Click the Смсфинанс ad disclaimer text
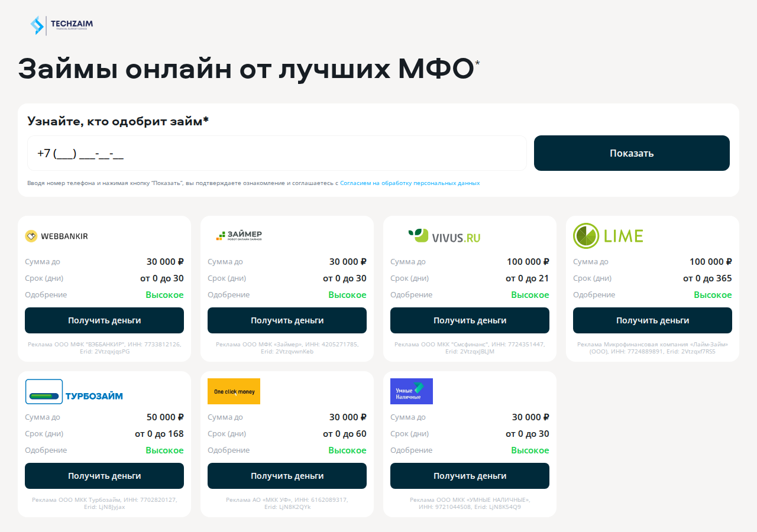This screenshot has width=757, height=532. pos(470,348)
